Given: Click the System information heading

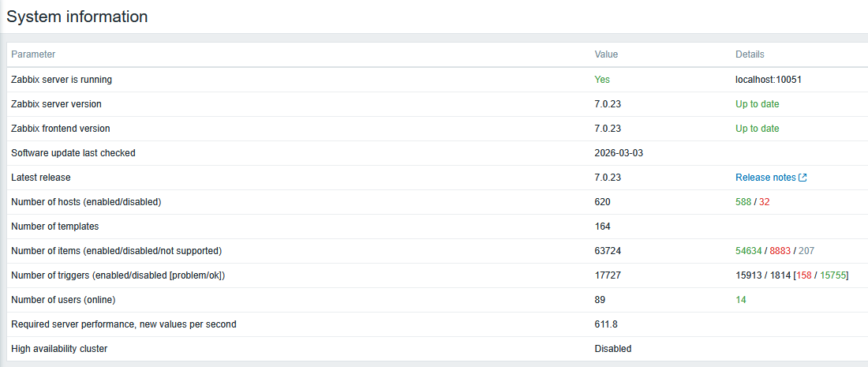Looking at the screenshot, I should click(x=77, y=17).
